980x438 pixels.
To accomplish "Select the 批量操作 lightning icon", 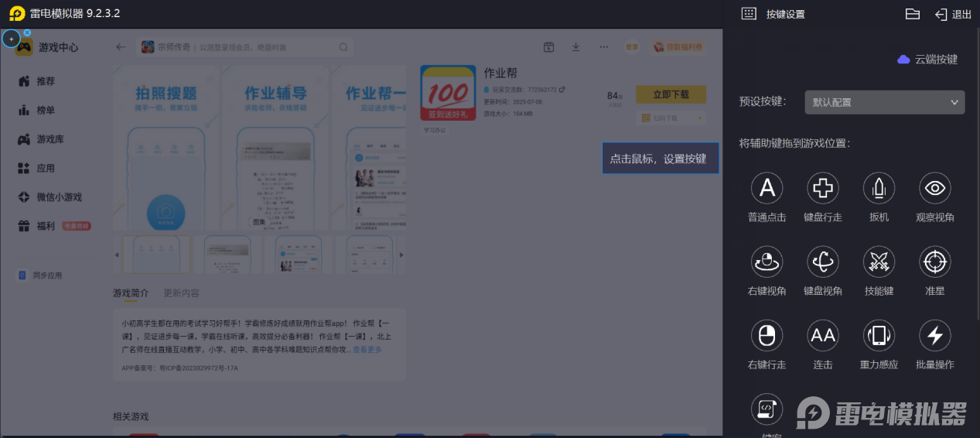I will coord(934,335).
